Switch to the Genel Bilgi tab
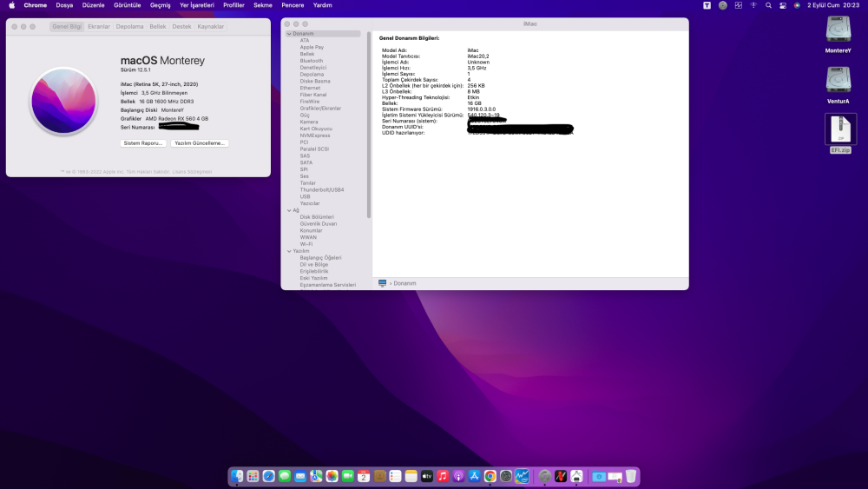868x489 pixels. point(67,27)
